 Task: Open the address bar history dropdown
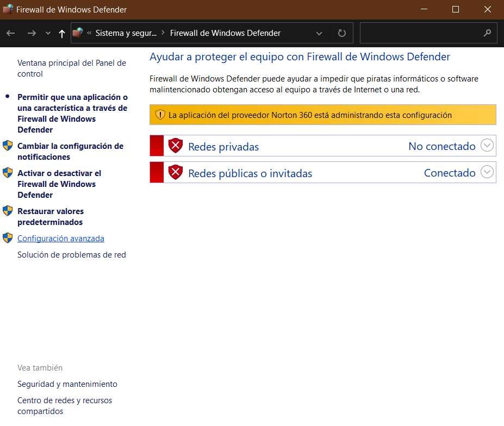click(319, 33)
